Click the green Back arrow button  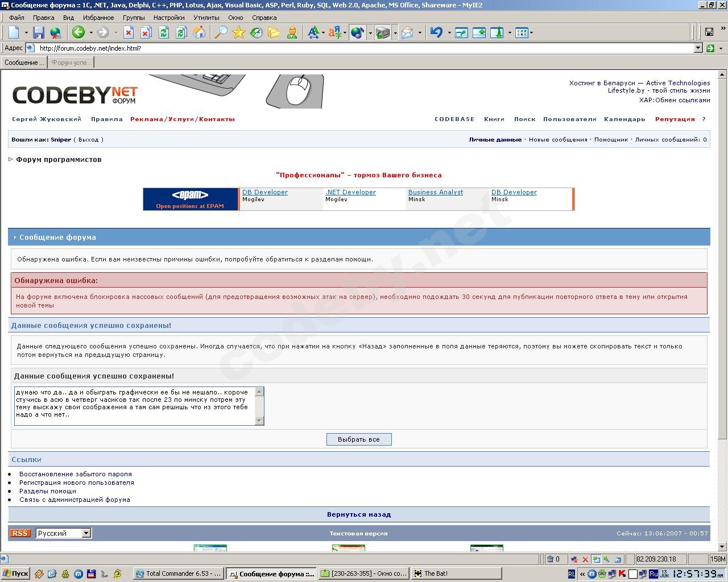coord(78,32)
